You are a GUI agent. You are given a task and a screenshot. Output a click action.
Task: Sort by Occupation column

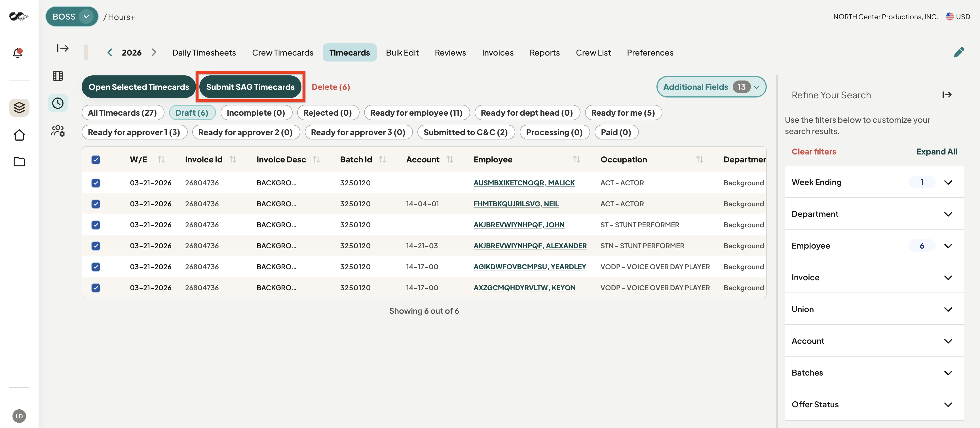click(x=700, y=159)
